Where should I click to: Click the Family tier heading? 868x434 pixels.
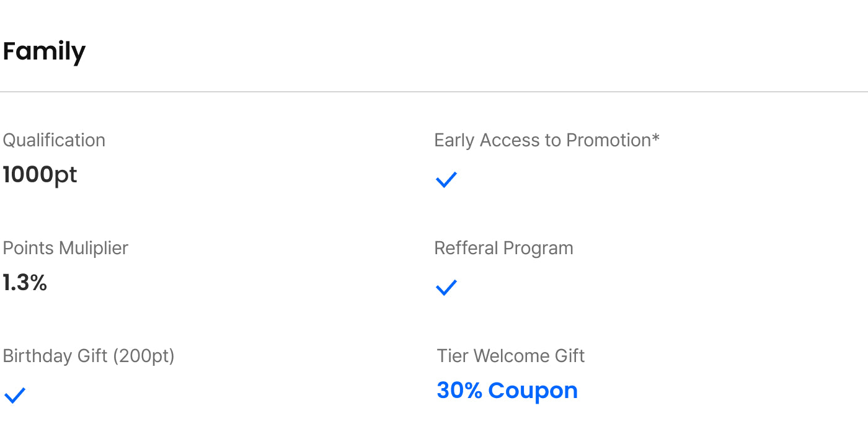coord(44,51)
